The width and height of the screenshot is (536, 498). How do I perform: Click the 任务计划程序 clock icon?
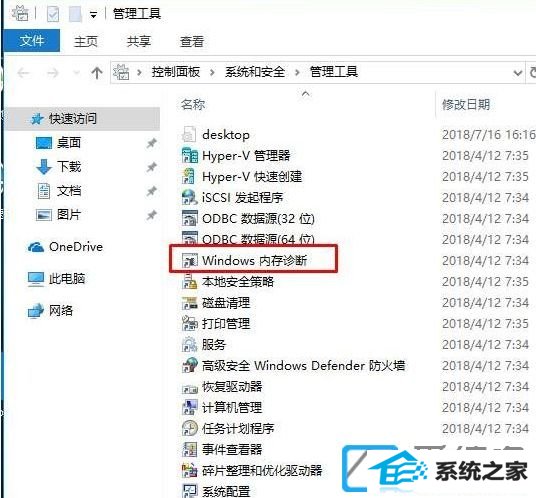click(190, 428)
